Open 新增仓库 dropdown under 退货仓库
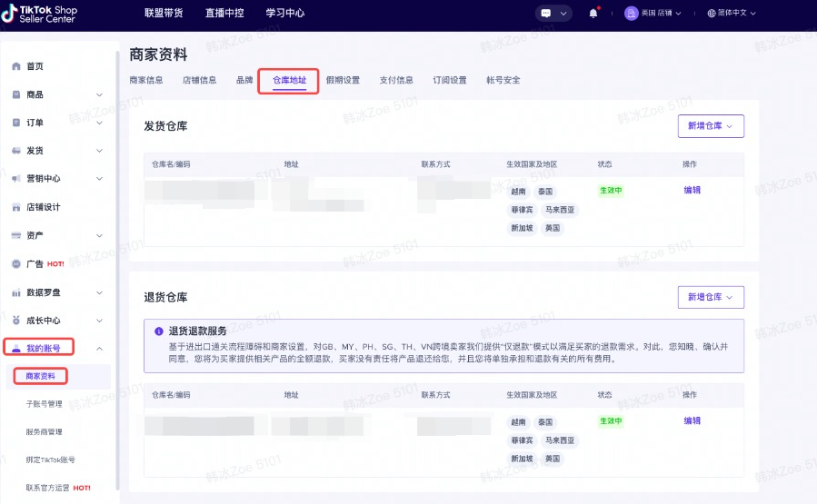Screen dimensions: 817x504 click(711, 297)
